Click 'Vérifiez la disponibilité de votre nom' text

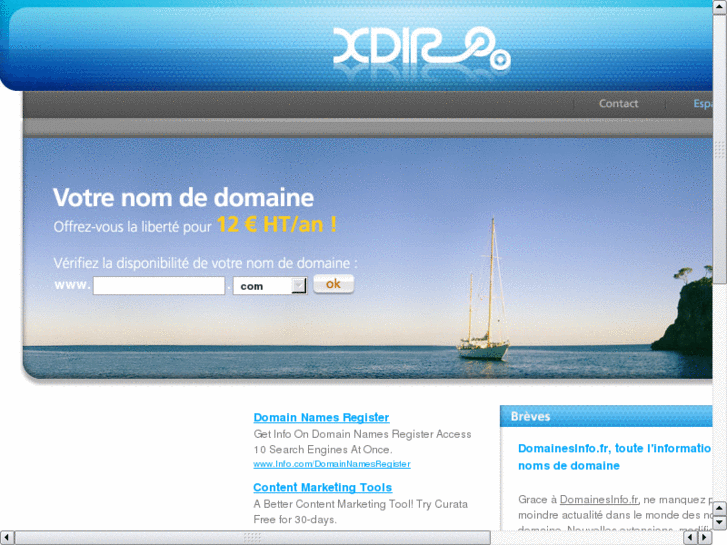coord(205,263)
